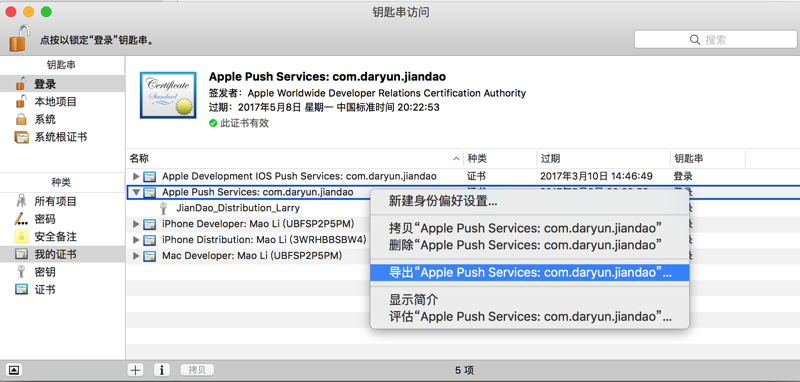The image size is (800, 382).
Task: Click the open padlock icon beside 登录
Action: (21, 84)
